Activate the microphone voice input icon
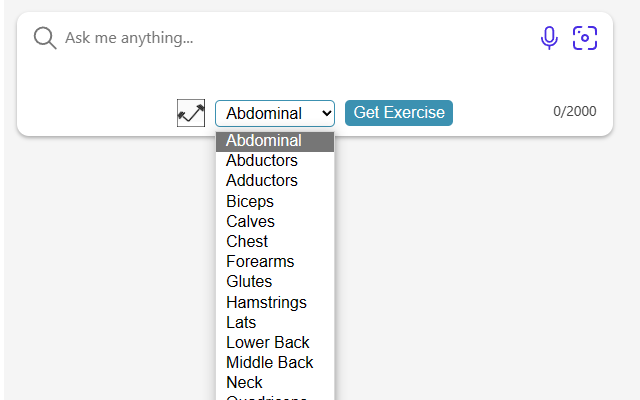The width and height of the screenshot is (640, 400). [549, 38]
